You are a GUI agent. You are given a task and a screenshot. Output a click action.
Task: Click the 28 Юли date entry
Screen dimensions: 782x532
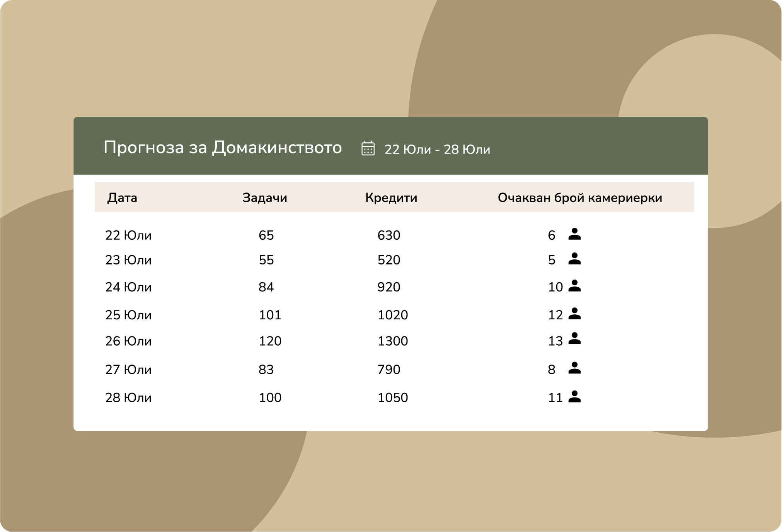128,397
